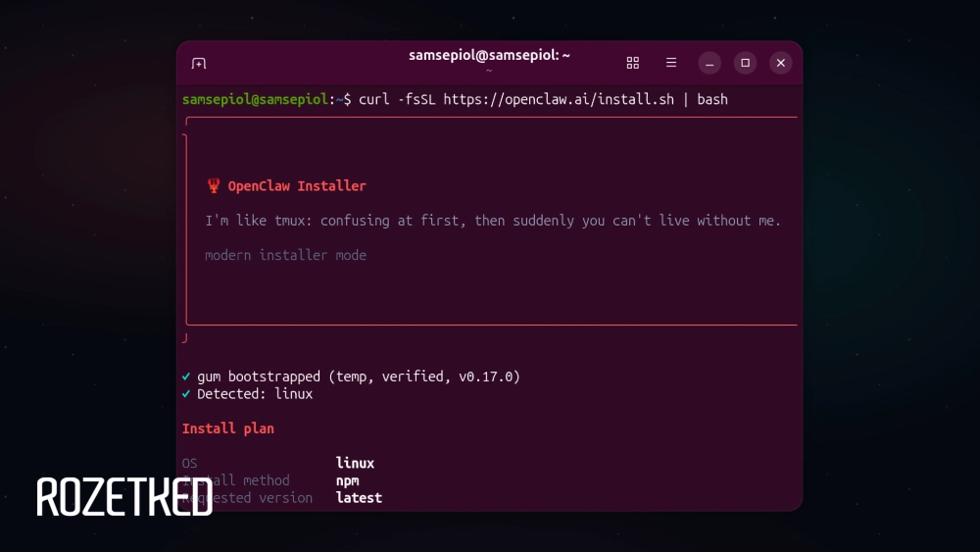Click the openclaw.ai install.sh URL
Image resolution: width=980 pixels, height=552 pixels.
click(559, 99)
